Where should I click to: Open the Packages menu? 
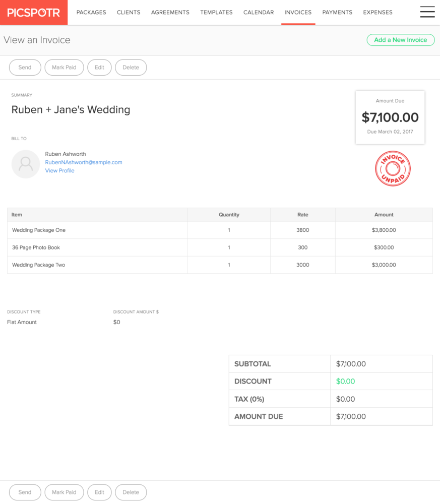tap(91, 12)
